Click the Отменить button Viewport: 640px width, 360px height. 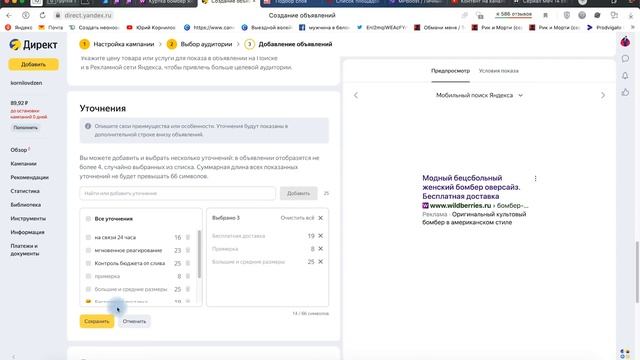point(134,321)
